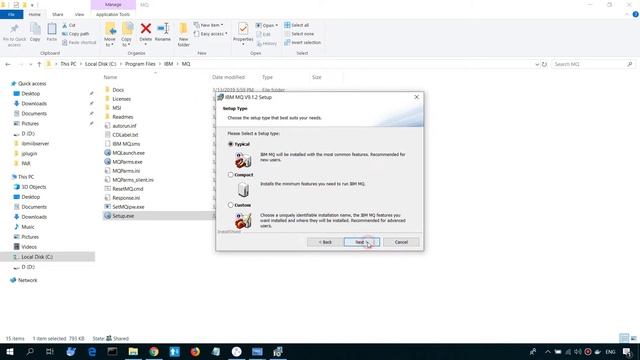Open the Copy to dropdown
The height and width of the screenshot is (360, 640).
(x=127, y=34)
